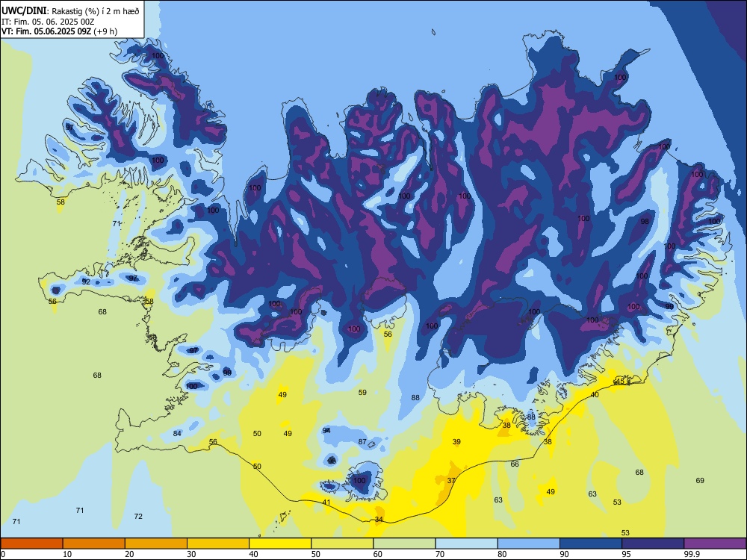Click the humidity value 84 on the map
The height and width of the screenshot is (560, 747).
[x=177, y=433]
